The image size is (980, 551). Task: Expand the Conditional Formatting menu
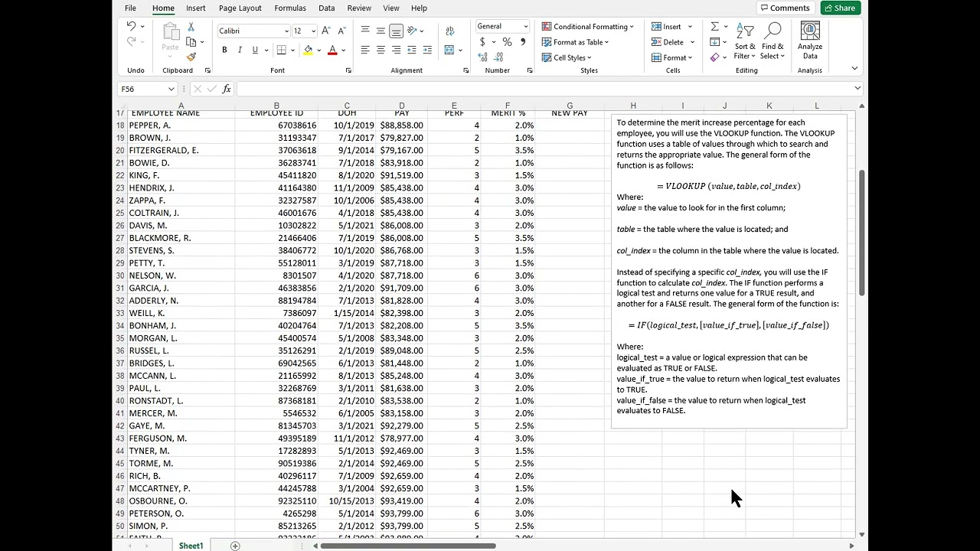pos(588,27)
